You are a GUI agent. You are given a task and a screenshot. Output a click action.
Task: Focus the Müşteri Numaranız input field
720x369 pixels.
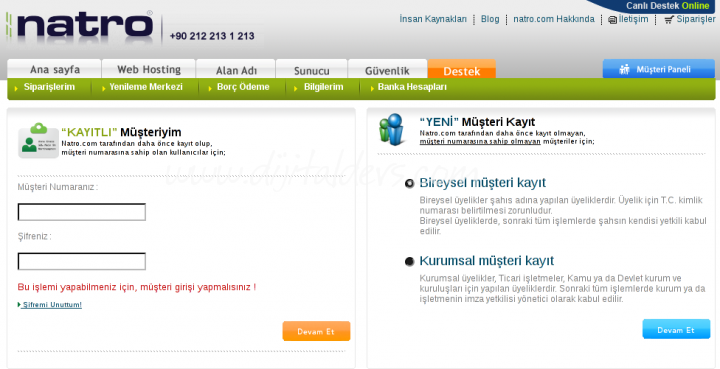click(x=82, y=212)
